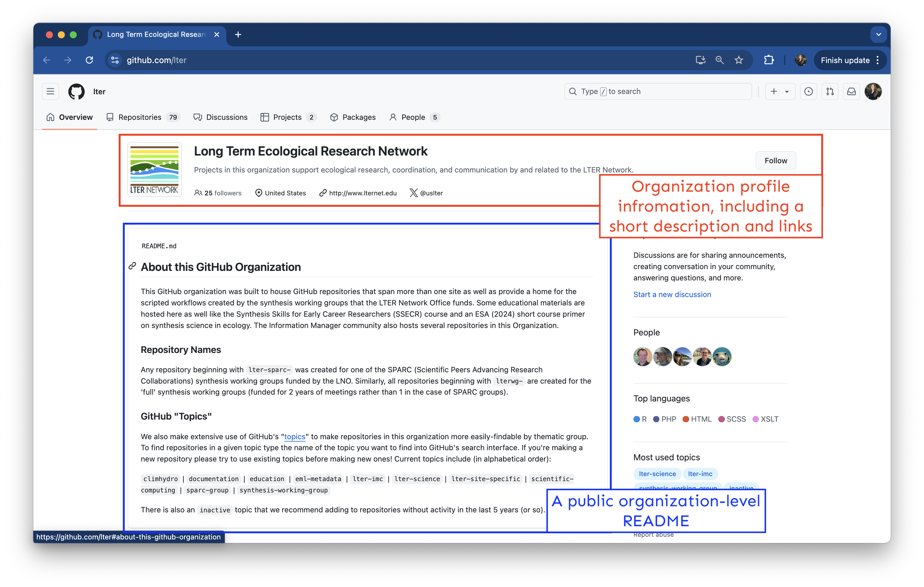
Task: Focus the Type / to search field
Action: 658,91
